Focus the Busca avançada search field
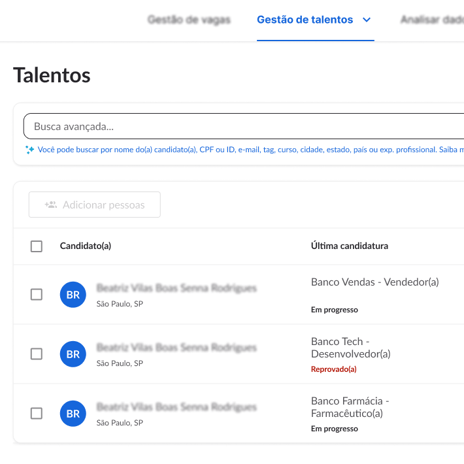464x464 pixels. coord(244,126)
